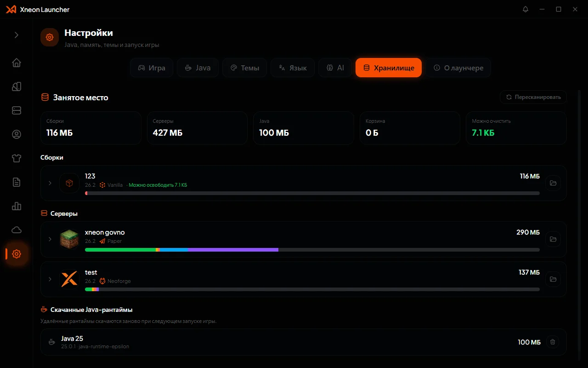The image size is (588, 368).
Task: Expand the xneon govno row chevron
Action: [50, 239]
